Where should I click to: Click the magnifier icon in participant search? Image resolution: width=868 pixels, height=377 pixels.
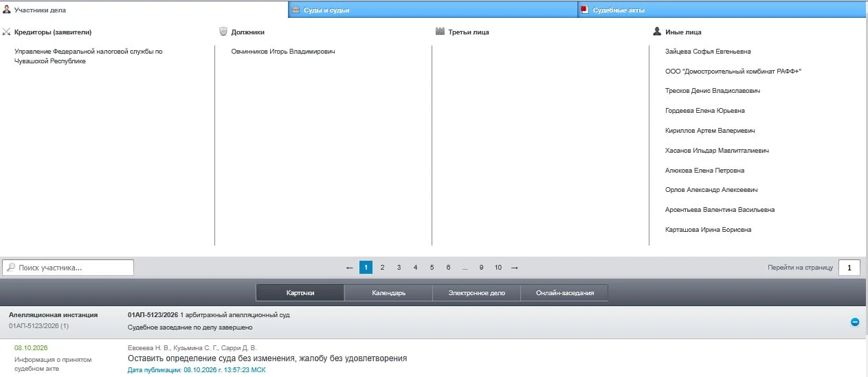tap(11, 268)
